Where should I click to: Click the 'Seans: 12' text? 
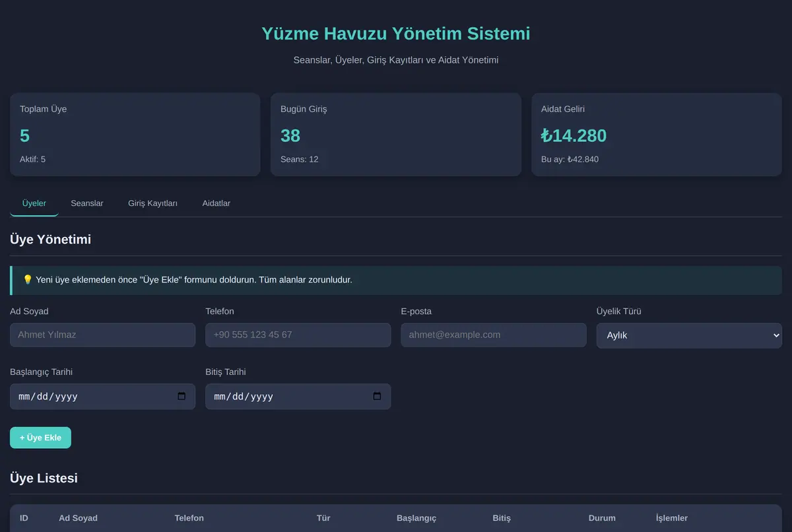click(x=299, y=159)
